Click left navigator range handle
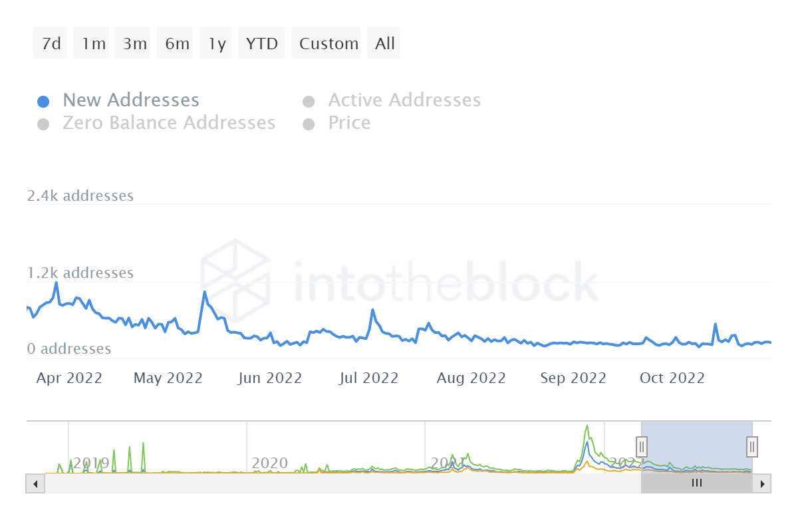 (642, 446)
